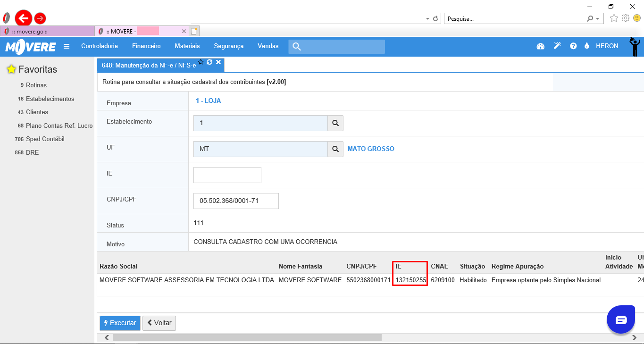Screen dimensions: 644x344
Task: Click the magic wand icon
Action: tap(557, 46)
